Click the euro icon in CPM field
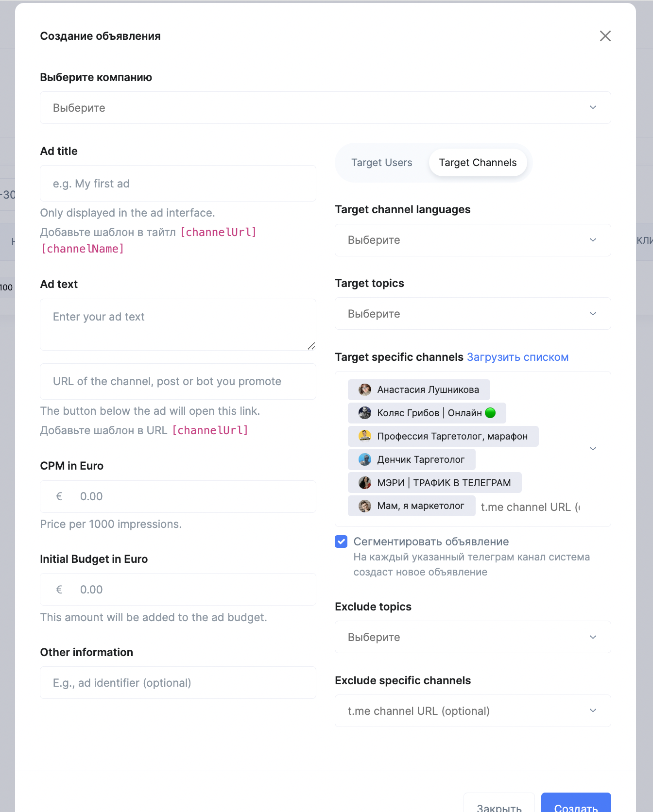653x812 pixels. (x=59, y=496)
